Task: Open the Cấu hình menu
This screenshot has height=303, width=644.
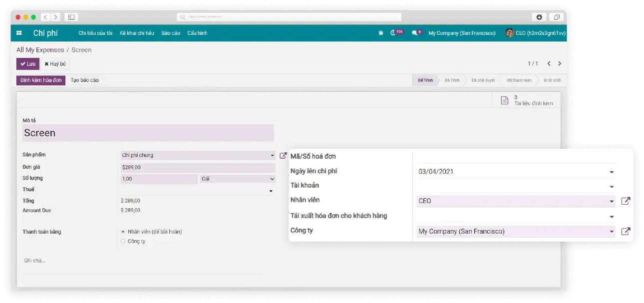Action: [x=197, y=33]
